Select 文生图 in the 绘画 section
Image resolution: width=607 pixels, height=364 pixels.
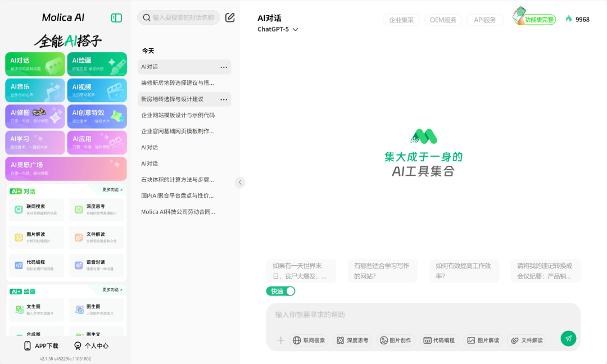point(37,310)
